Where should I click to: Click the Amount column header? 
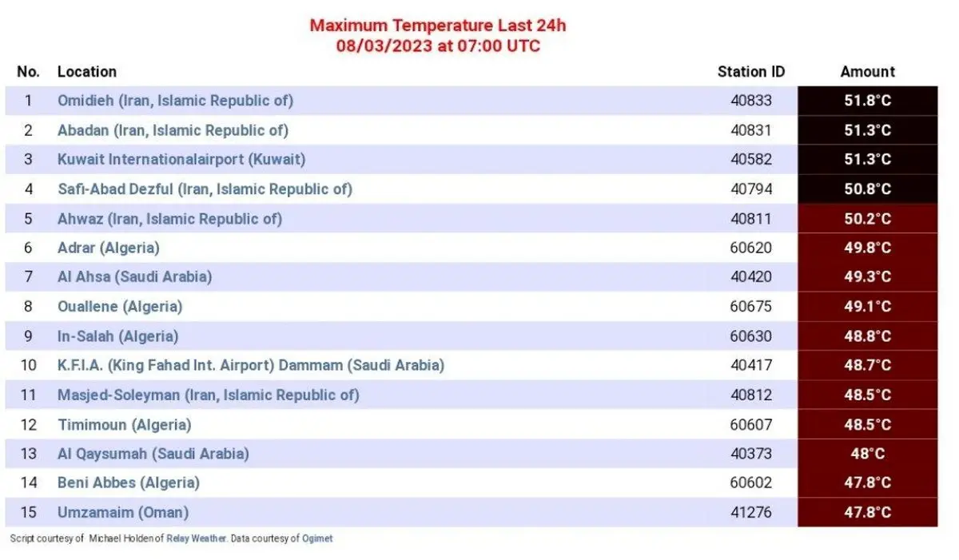pos(867,72)
